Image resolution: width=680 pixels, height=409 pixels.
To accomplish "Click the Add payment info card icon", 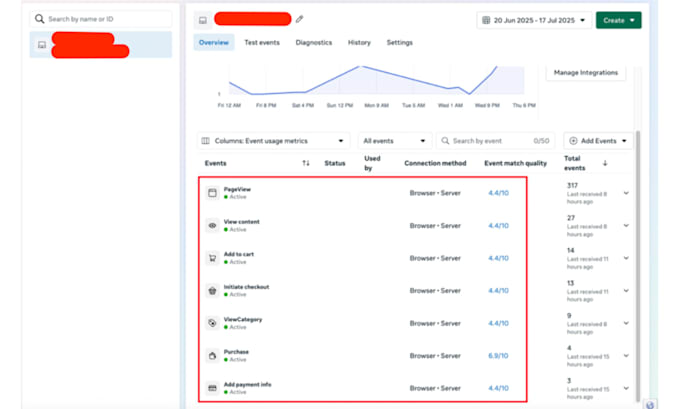I will tap(212, 388).
